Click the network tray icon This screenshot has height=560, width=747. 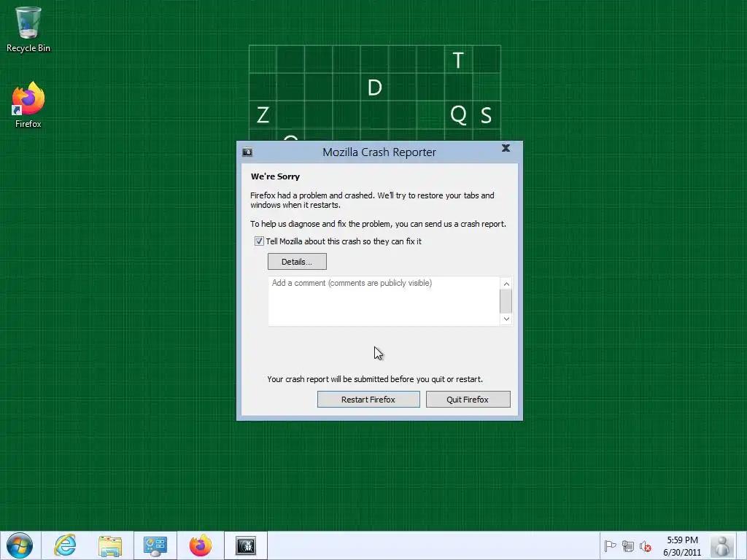click(628, 546)
